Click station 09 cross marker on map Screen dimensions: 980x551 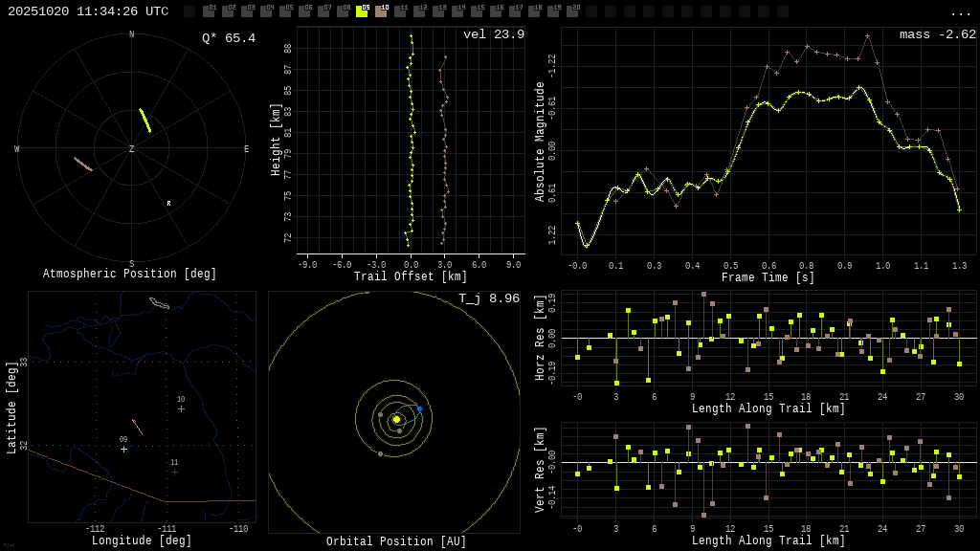tap(123, 450)
